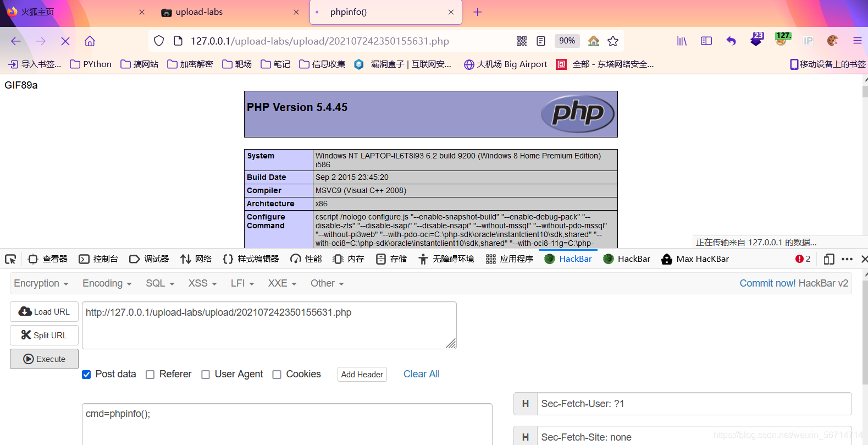
Task: Open the Firefox hamburger menu
Action: pos(857,41)
